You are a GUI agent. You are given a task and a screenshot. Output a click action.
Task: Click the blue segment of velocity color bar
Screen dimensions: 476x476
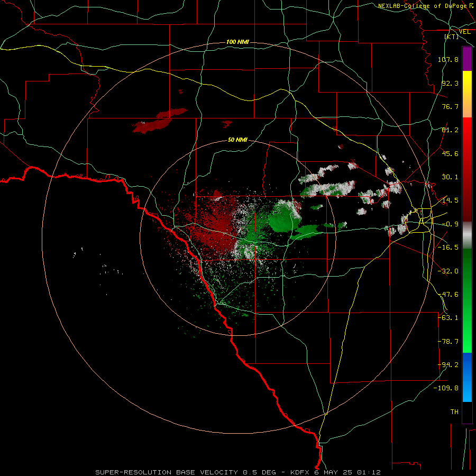(467, 377)
